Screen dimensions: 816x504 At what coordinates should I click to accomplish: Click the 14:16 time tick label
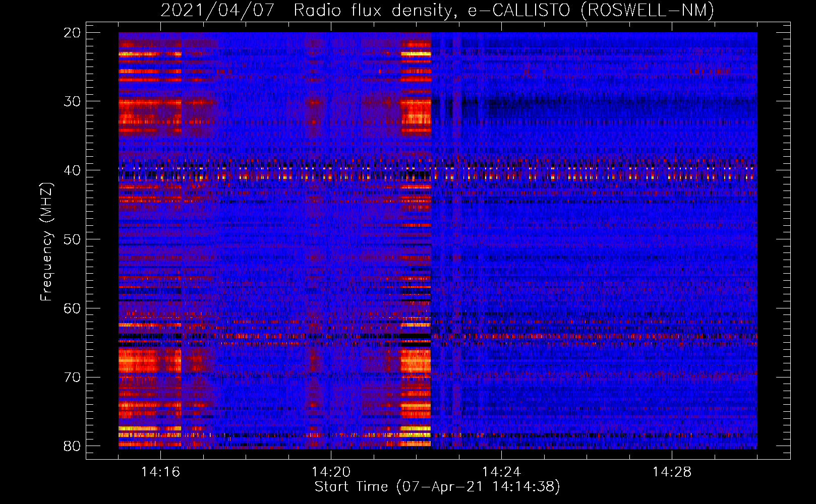(160, 472)
